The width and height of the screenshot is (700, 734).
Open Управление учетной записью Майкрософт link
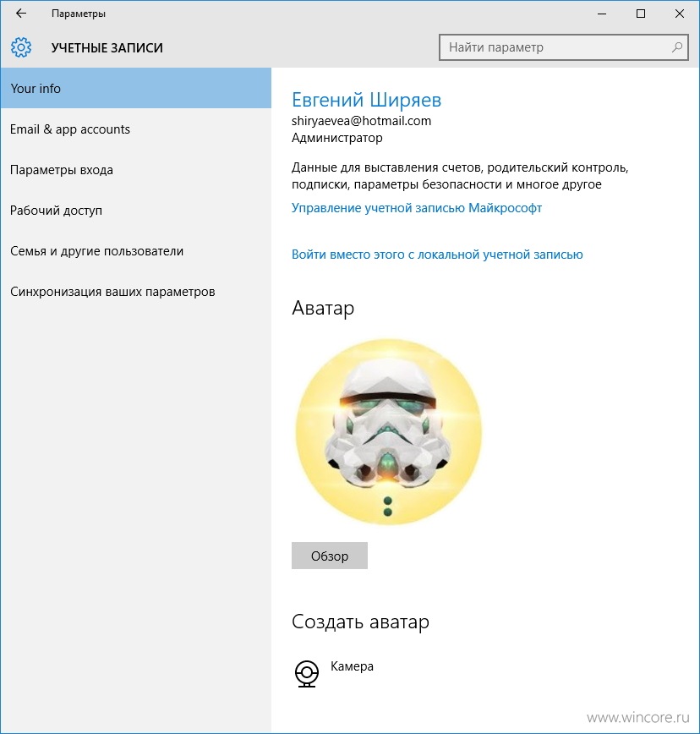click(417, 208)
